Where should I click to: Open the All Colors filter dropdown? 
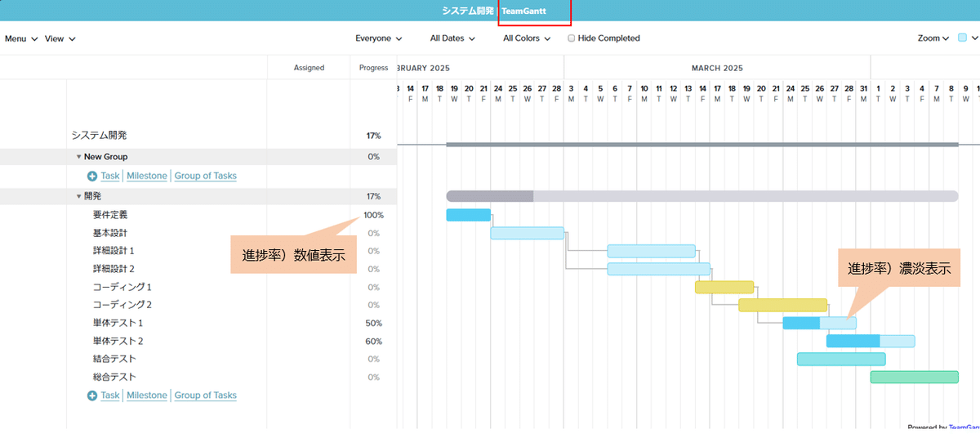(x=526, y=38)
